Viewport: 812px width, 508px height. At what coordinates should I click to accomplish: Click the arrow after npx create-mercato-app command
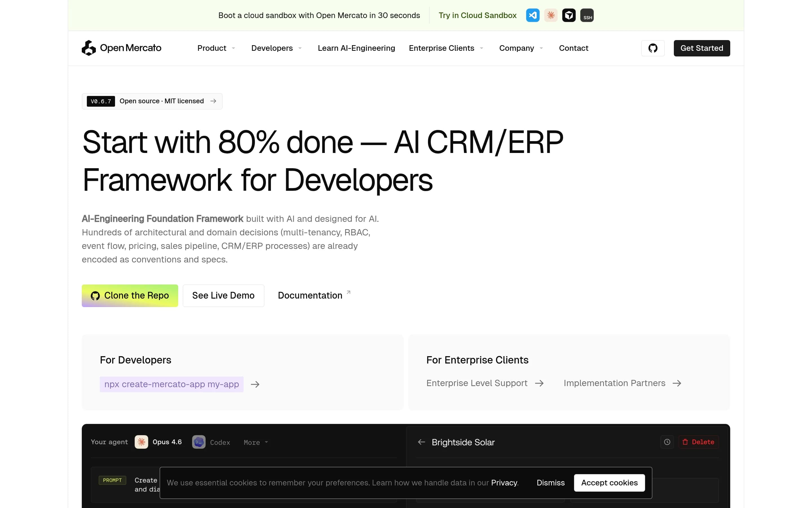click(255, 384)
